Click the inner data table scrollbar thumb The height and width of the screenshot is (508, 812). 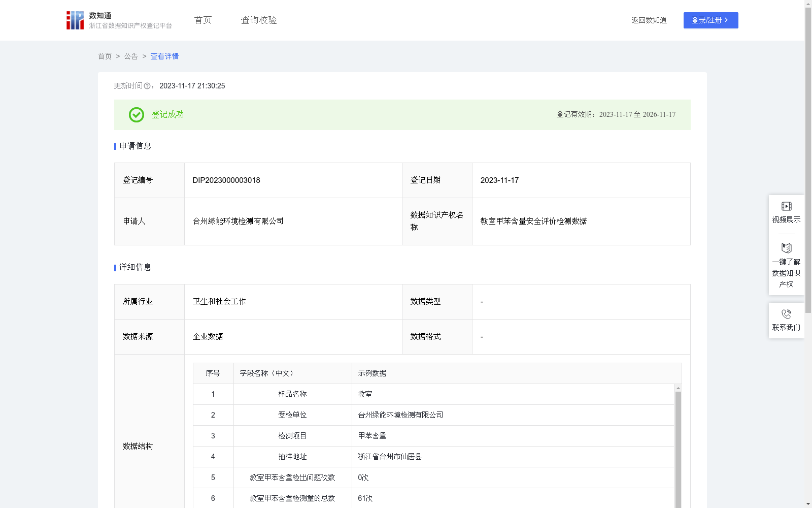coord(678,450)
